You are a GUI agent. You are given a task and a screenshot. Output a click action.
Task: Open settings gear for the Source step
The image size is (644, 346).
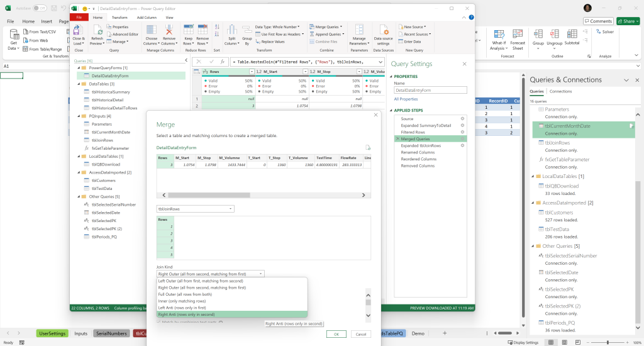(x=462, y=119)
